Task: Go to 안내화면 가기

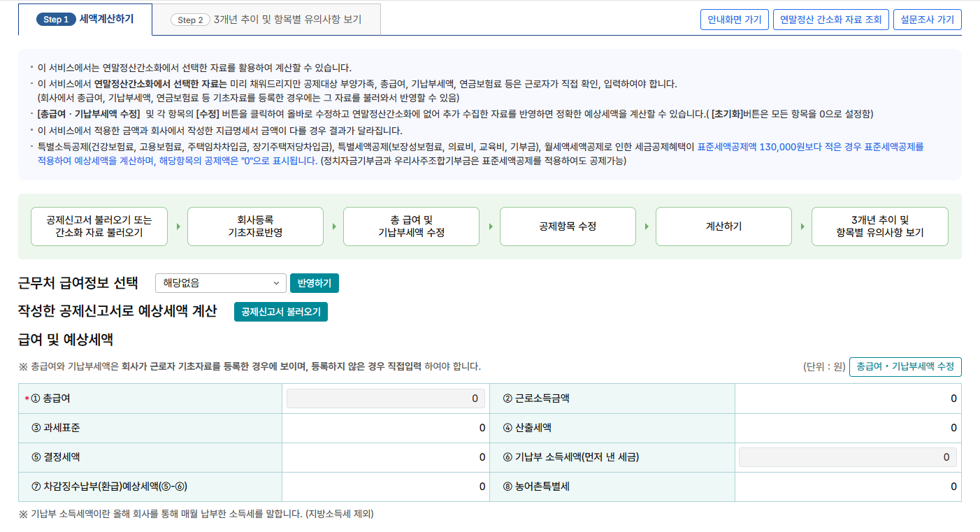Action: click(x=734, y=19)
